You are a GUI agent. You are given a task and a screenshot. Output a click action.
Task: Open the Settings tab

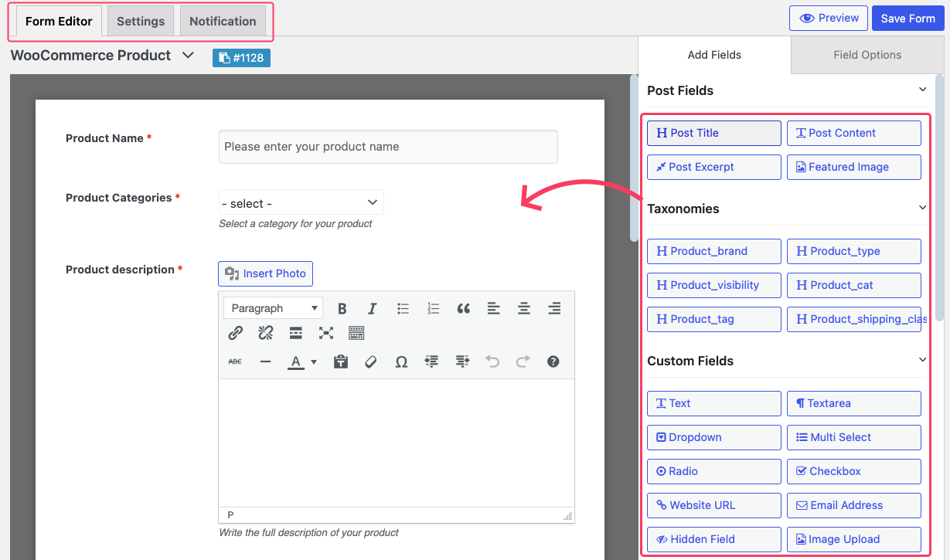[x=141, y=21]
